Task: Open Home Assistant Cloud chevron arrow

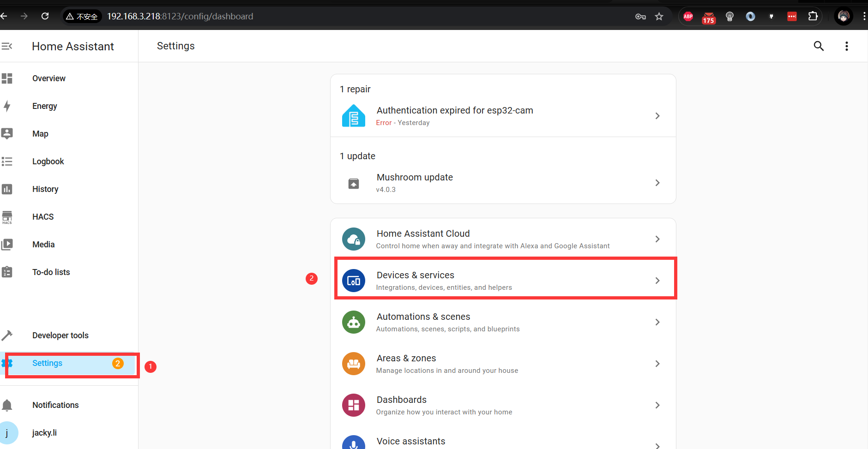Action: (x=657, y=239)
